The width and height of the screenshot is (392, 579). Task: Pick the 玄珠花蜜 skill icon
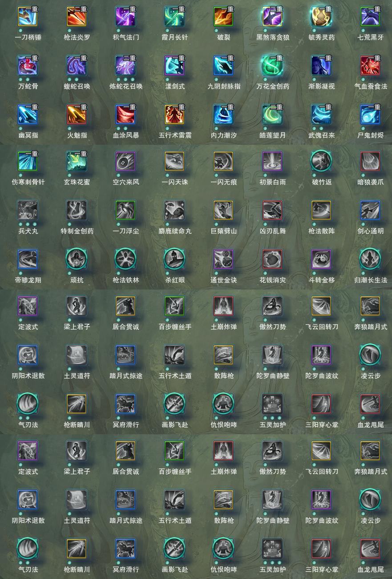(x=77, y=162)
